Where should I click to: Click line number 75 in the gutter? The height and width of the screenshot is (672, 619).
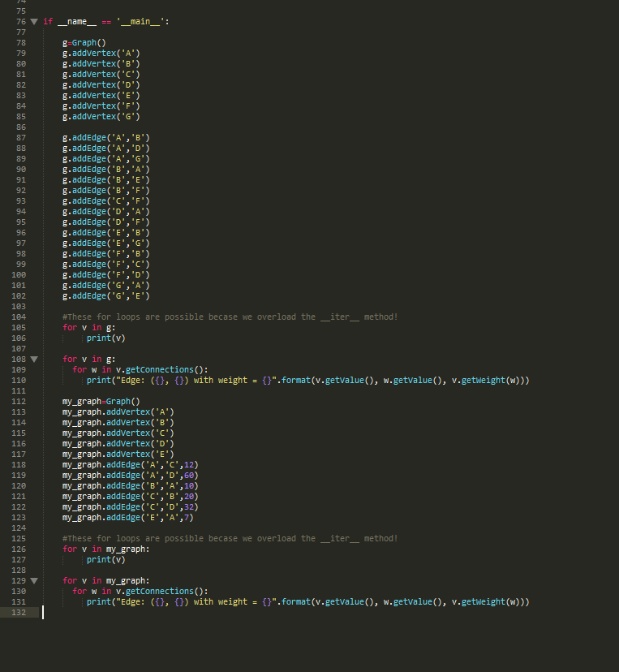pos(21,11)
